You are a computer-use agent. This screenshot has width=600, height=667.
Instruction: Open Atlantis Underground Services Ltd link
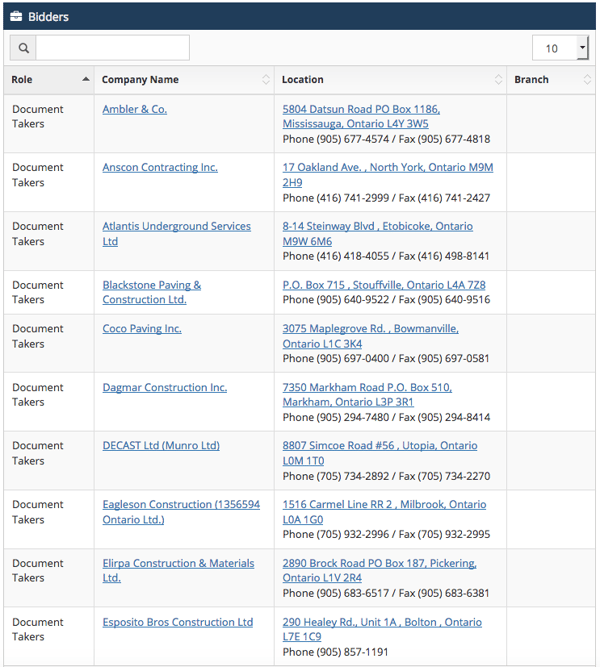click(176, 227)
